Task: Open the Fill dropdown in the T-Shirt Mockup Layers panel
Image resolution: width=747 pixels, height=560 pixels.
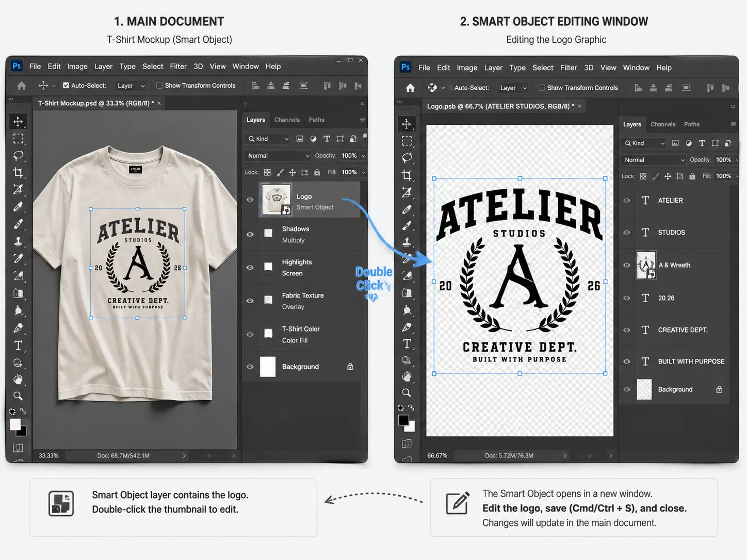Action: coord(364,172)
